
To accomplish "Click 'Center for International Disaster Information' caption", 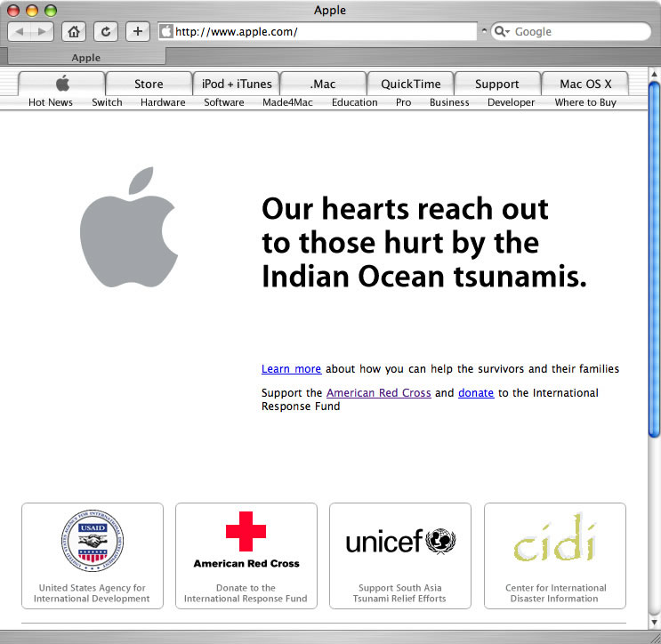I will coord(555,593).
